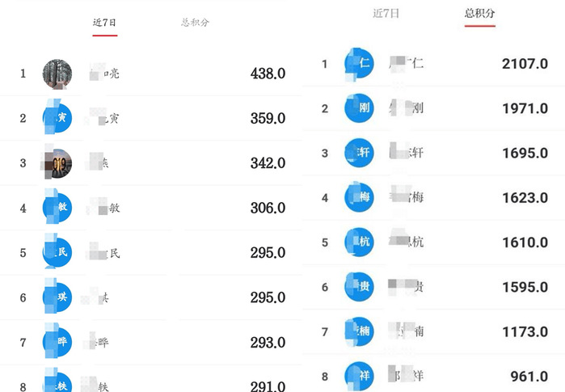Click the blue avatar labeled 琪

coord(58,297)
